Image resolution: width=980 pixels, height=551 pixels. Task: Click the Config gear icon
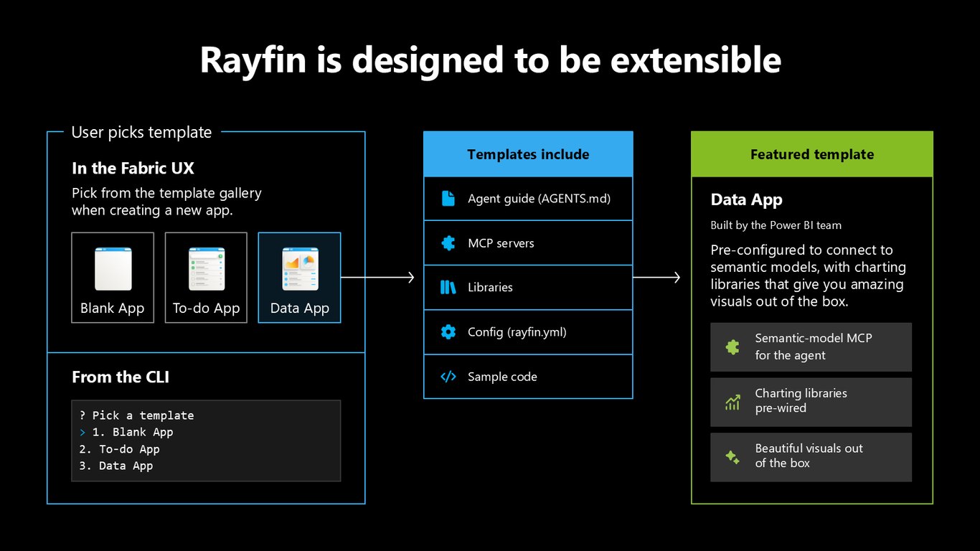(x=448, y=332)
